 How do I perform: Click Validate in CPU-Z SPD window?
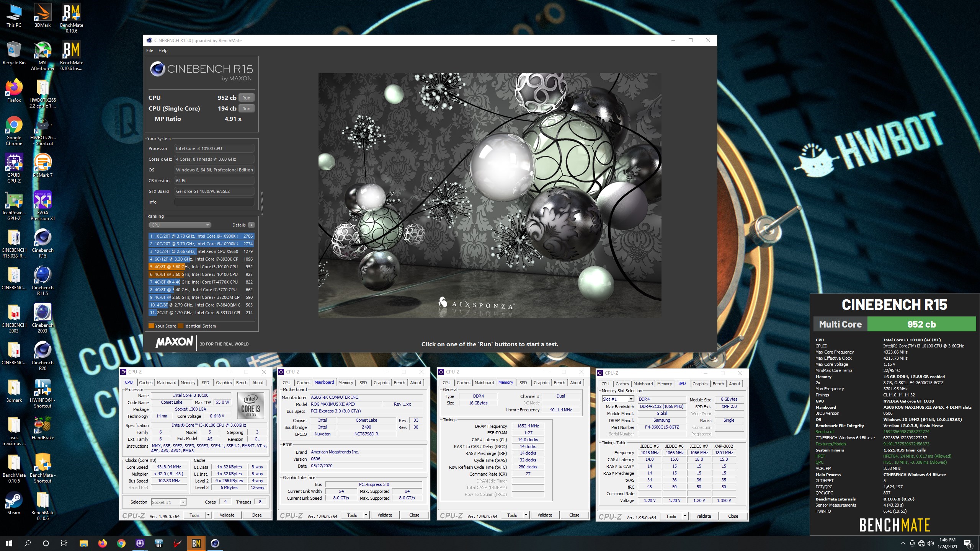coord(704,516)
